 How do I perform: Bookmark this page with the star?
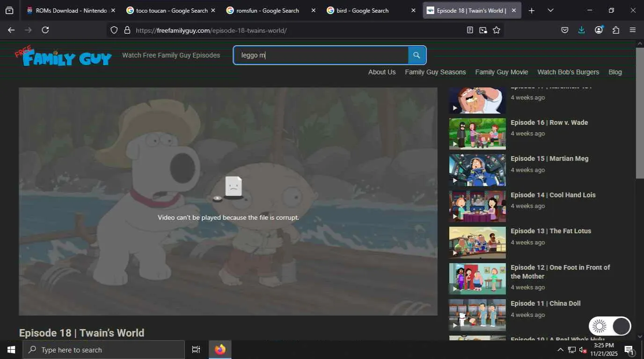tap(497, 30)
